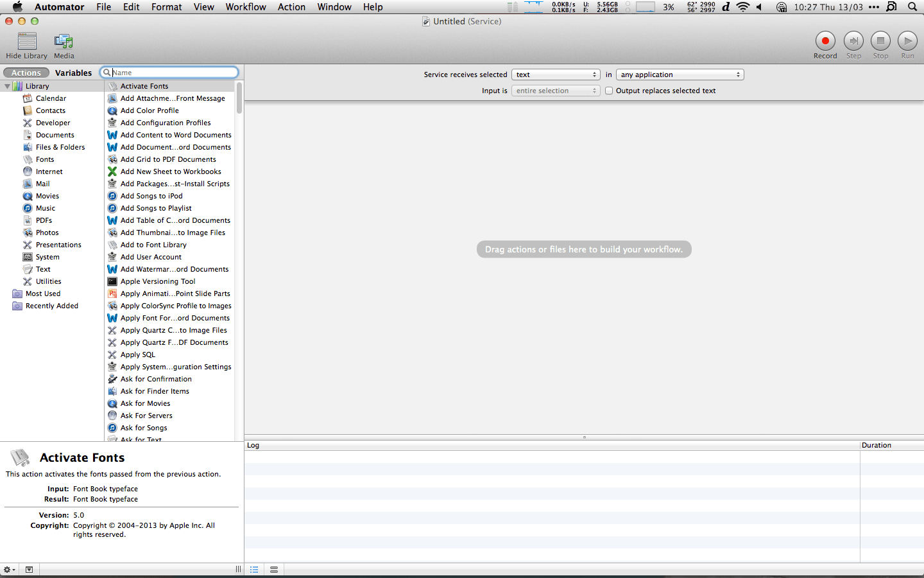This screenshot has height=578, width=924.
Task: Select the Calendar library category icon
Action: [x=28, y=98]
